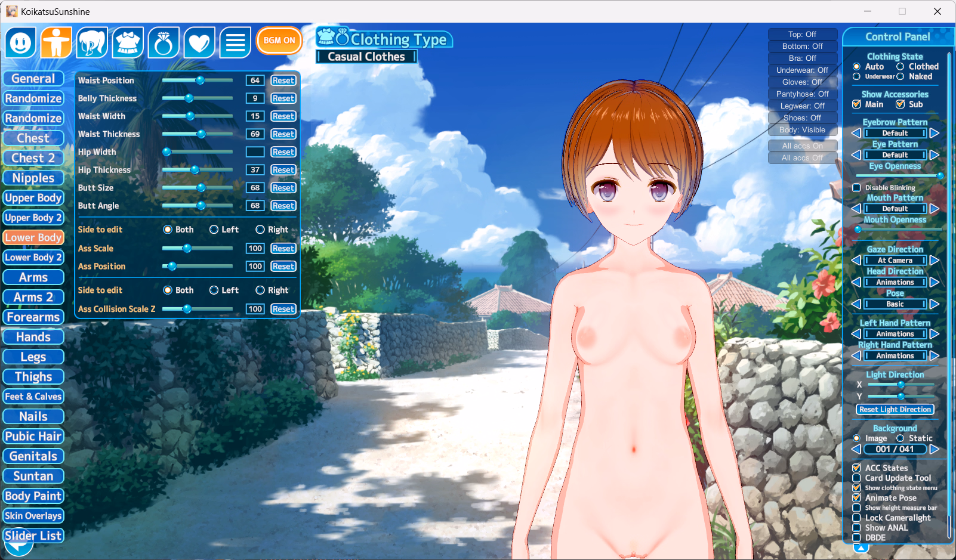Image resolution: width=956 pixels, height=560 pixels.
Task: Open the Personality heart icon
Action: pyautogui.click(x=199, y=43)
